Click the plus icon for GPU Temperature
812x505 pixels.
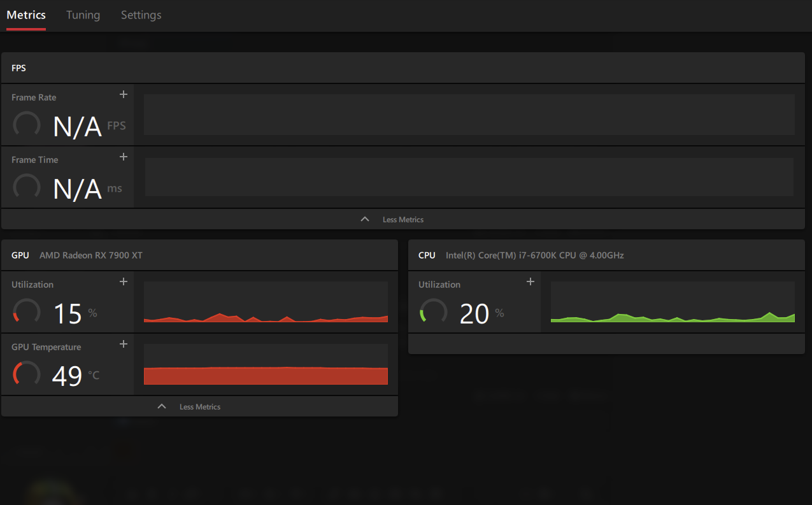(x=124, y=344)
